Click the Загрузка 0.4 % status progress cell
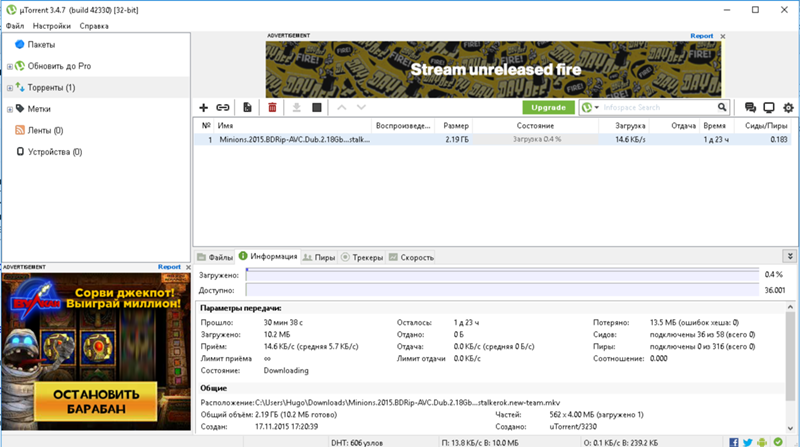The height and width of the screenshot is (447, 800). (x=536, y=139)
